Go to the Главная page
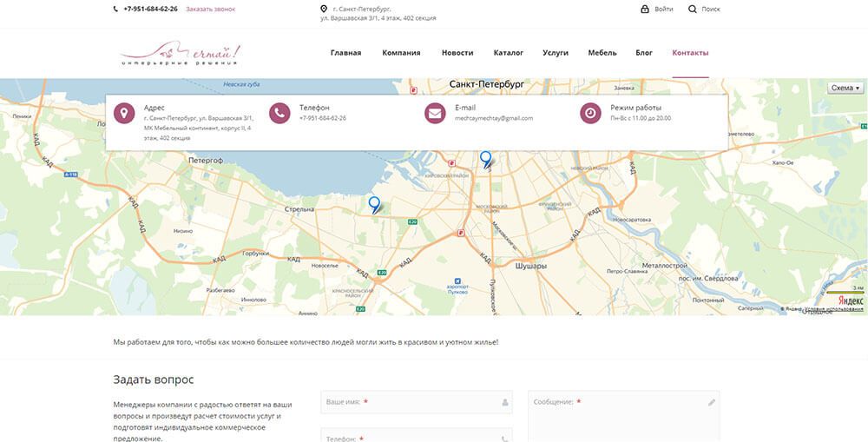Image resolution: width=868 pixels, height=442 pixels. 345,53
